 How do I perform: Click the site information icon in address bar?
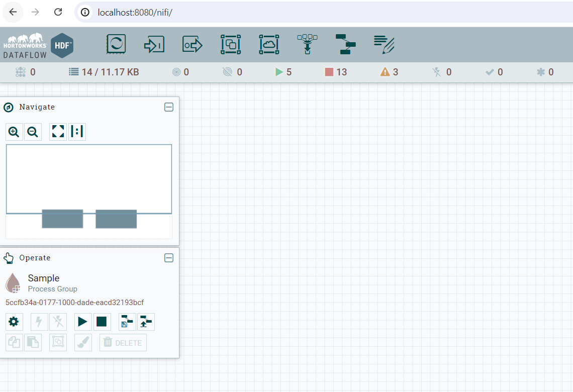coord(85,13)
